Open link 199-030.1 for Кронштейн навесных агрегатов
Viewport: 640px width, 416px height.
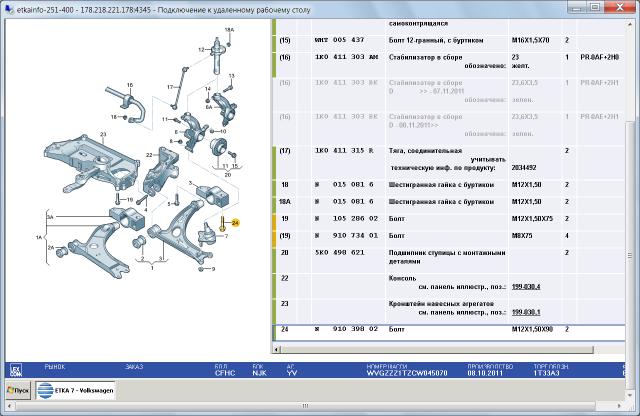(x=526, y=312)
